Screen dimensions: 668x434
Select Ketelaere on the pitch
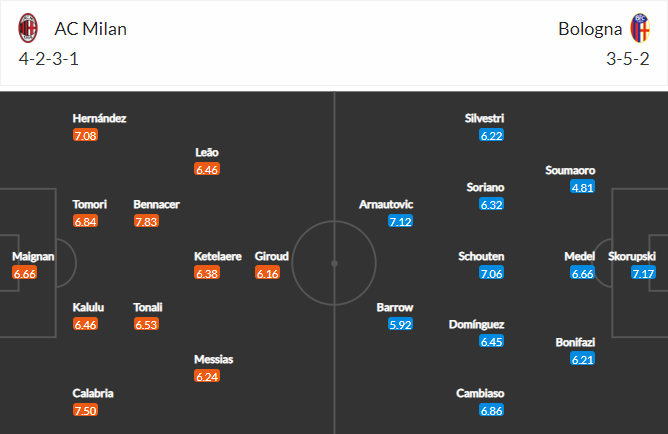click(x=218, y=256)
